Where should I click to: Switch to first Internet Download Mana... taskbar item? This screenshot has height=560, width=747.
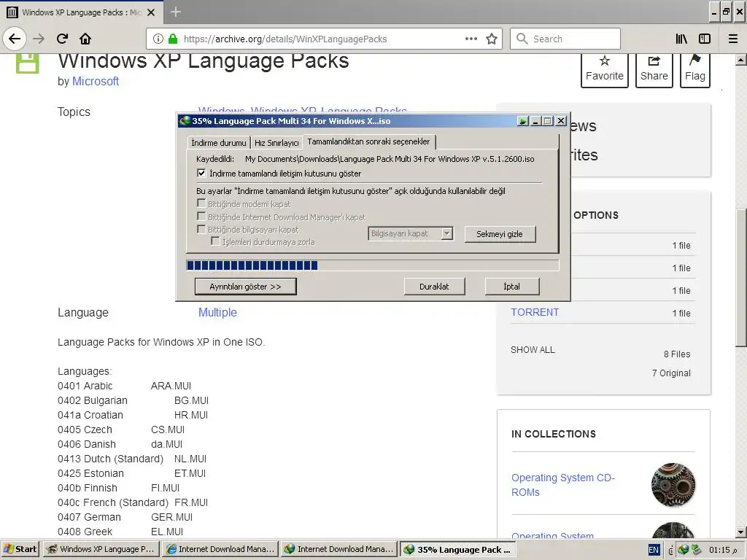click(x=220, y=549)
